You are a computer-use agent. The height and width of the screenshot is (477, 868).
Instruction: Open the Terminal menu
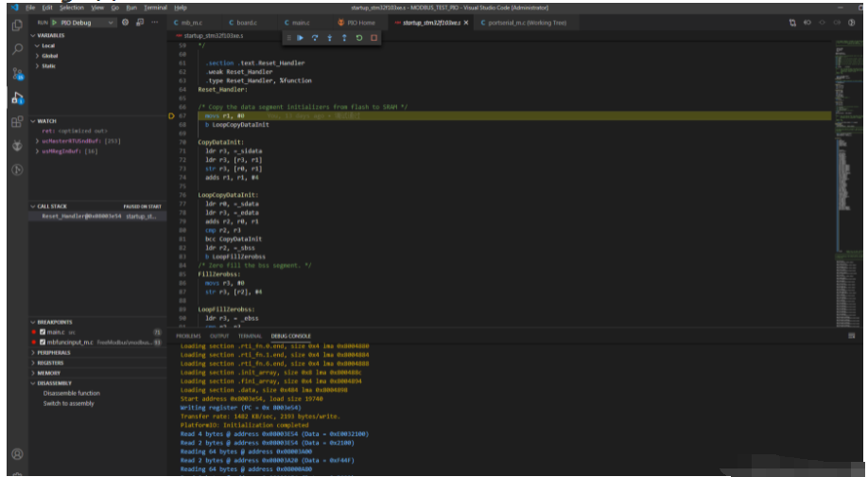pos(156,8)
